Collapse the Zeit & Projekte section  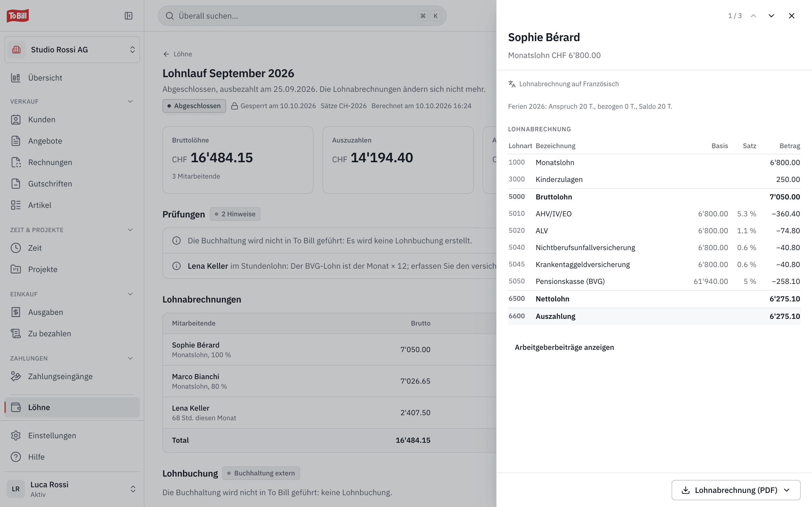tap(130, 230)
